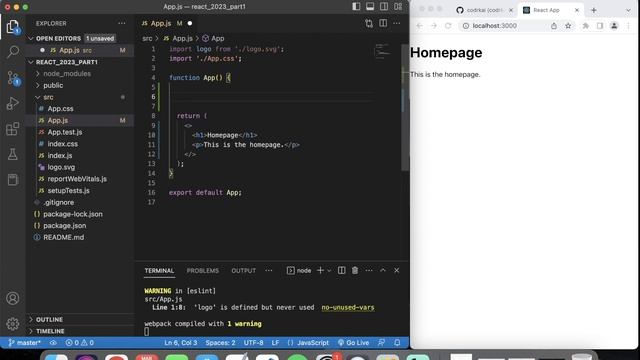Click the master branch in status bar
Screen dimensions: 640x360
25,343
